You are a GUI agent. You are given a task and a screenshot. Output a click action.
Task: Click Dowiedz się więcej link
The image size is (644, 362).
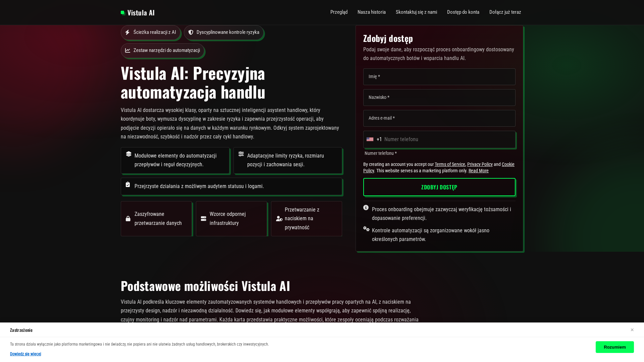pos(25,354)
